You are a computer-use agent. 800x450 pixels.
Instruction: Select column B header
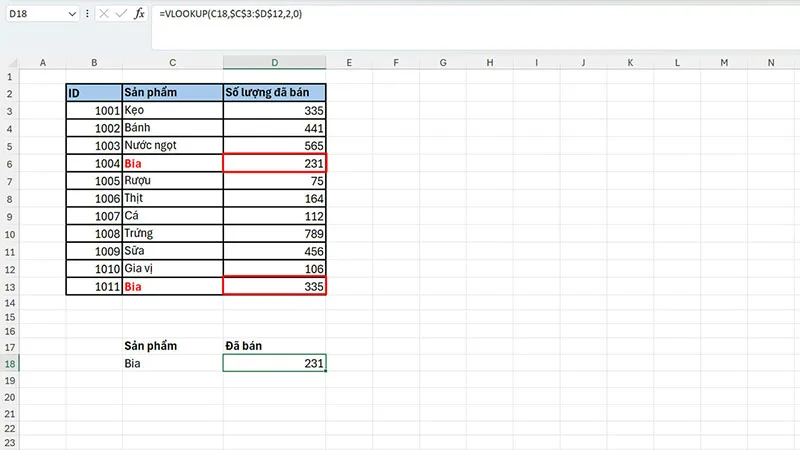click(94, 63)
